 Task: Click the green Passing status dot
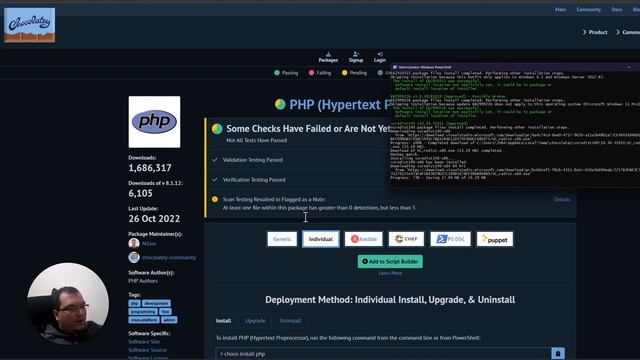pyautogui.click(x=277, y=73)
